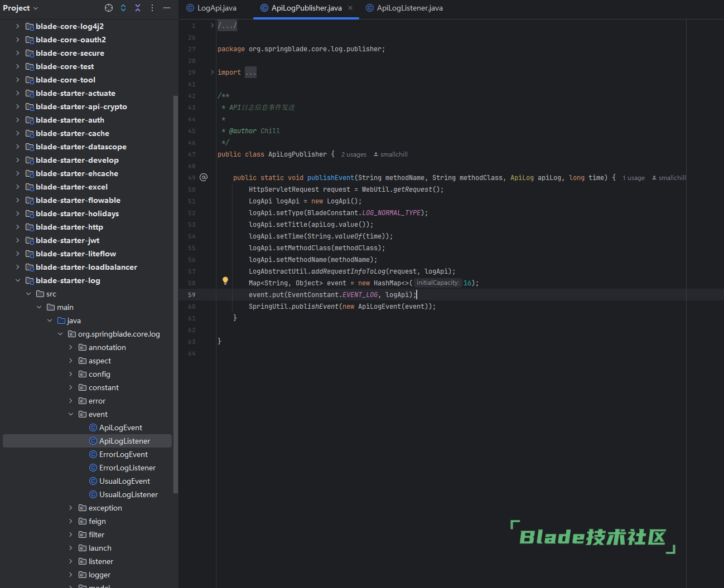Screen dimensions: 724x588
Task: Select blade-starter-loadbalancer module
Action: (86, 267)
